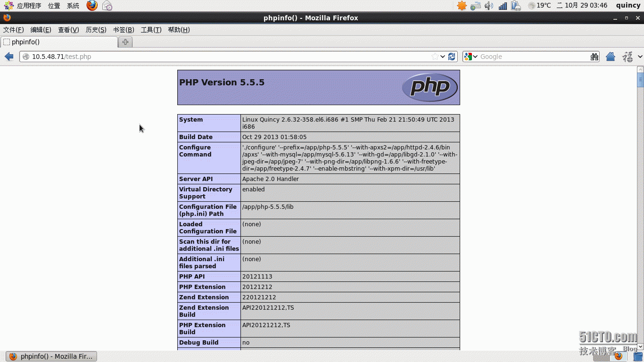Open the quincy user menu
The image size is (644, 362).
(x=628, y=6)
